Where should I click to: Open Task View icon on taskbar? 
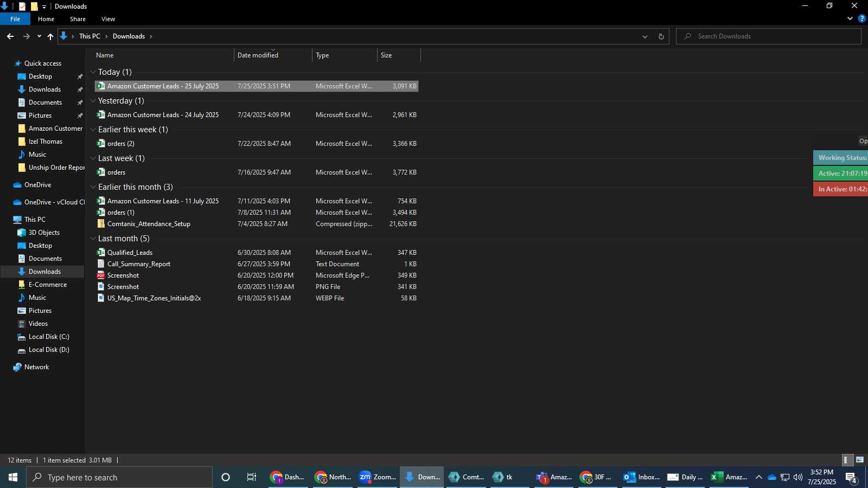tap(252, 477)
